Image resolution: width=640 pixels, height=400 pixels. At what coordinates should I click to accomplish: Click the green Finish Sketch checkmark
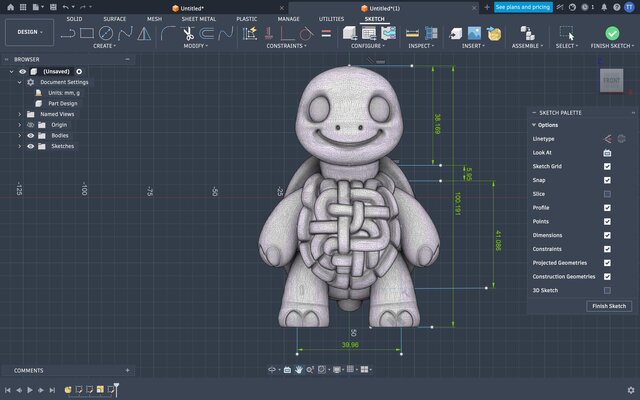tap(612, 33)
